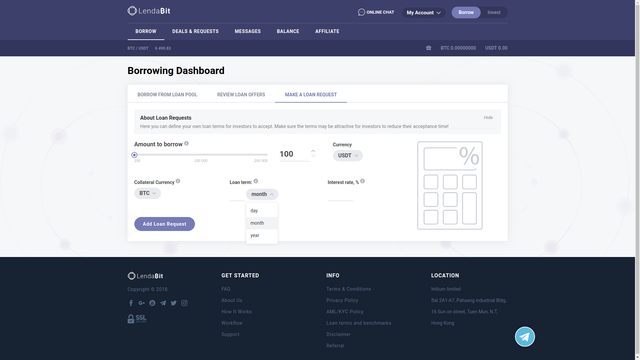Click the footer LendaBit logo
Screen dimensions: 640x360
point(145,276)
